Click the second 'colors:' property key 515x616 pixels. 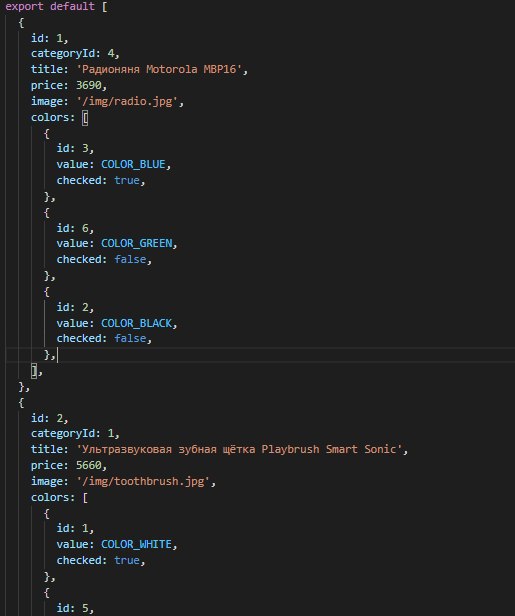click(53, 498)
